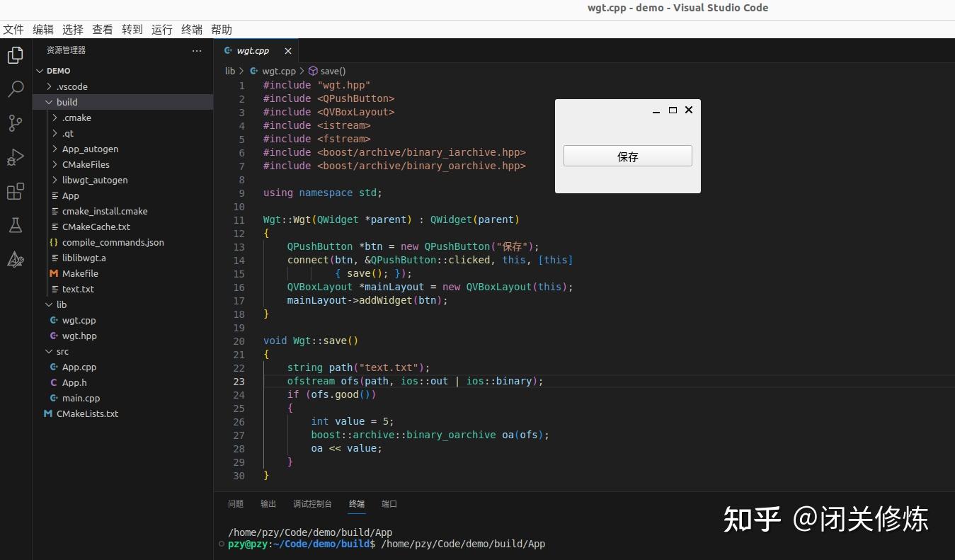Click the save() symbol in the breadcrumb
The width and height of the screenshot is (955, 560).
pos(331,71)
